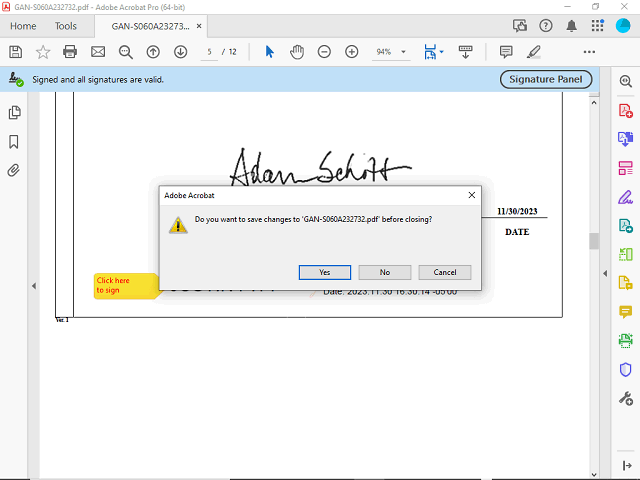640x480 pixels.
Task: Click the page number input field
Action: pyautogui.click(x=209, y=52)
